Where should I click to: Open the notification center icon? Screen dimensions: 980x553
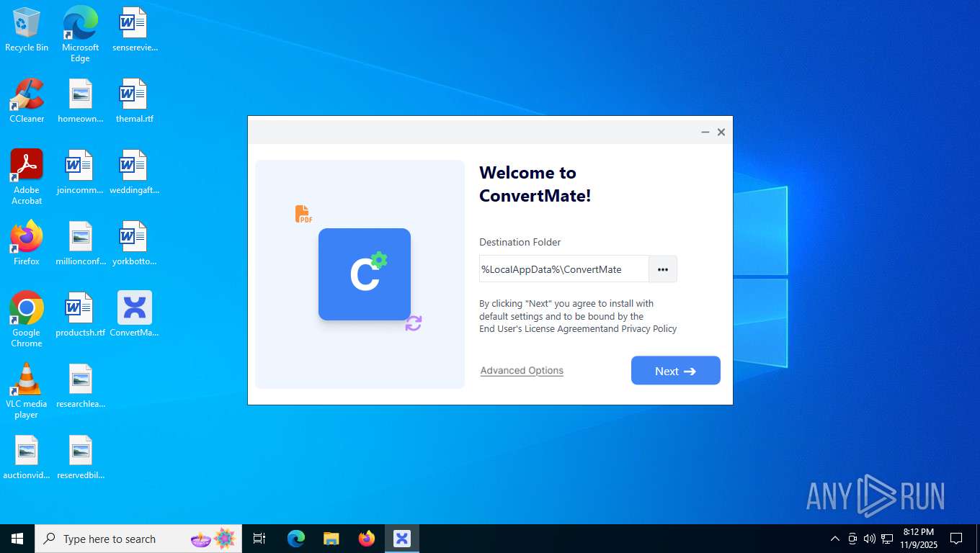point(956,539)
